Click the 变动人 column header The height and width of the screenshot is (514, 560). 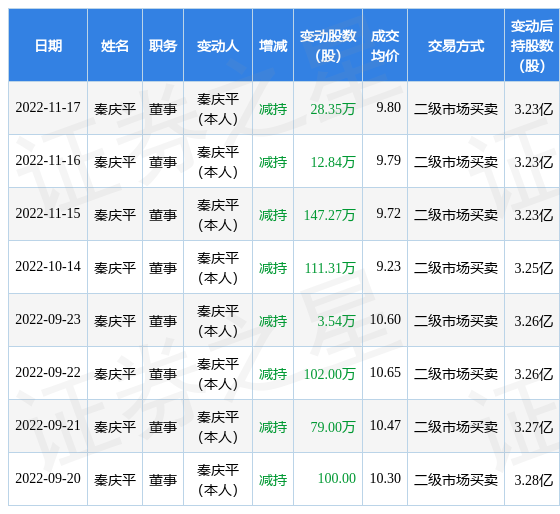pos(218,46)
